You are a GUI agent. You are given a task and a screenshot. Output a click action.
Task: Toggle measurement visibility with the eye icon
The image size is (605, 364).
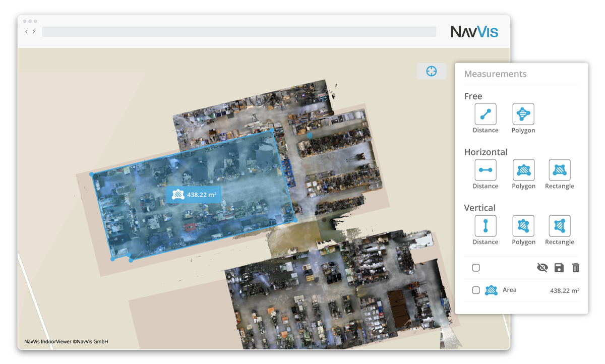point(542,268)
